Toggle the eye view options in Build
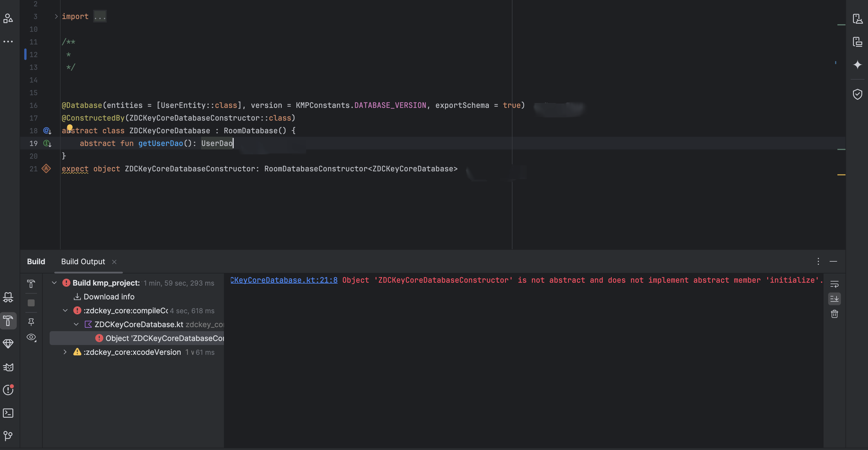868x450 pixels. (31, 337)
